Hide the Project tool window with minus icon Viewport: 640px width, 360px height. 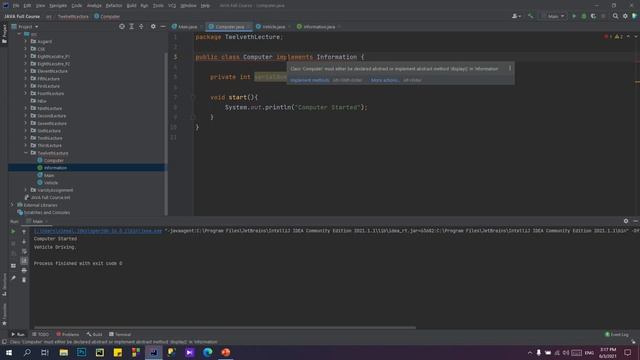click(163, 27)
